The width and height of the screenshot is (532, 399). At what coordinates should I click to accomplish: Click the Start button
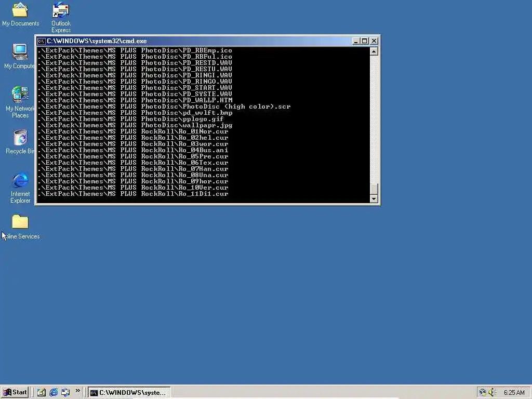click(15, 392)
